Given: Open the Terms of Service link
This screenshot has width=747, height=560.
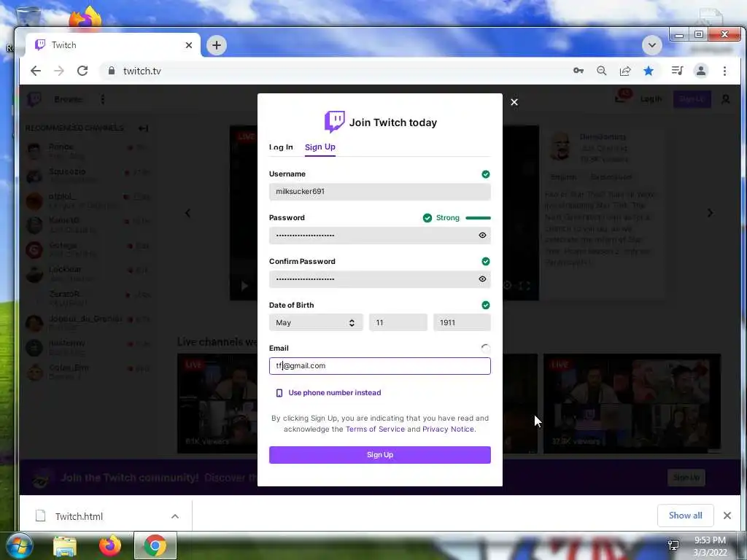Looking at the screenshot, I should [375, 429].
